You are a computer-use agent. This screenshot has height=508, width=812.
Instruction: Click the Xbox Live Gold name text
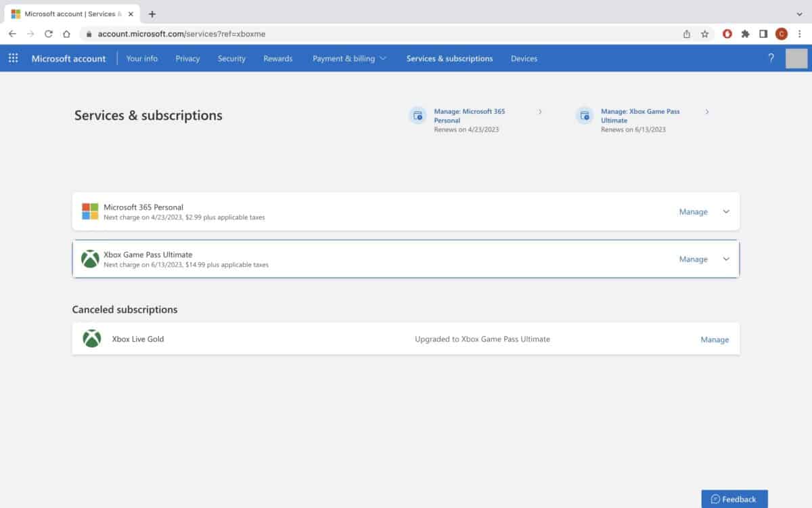point(138,339)
